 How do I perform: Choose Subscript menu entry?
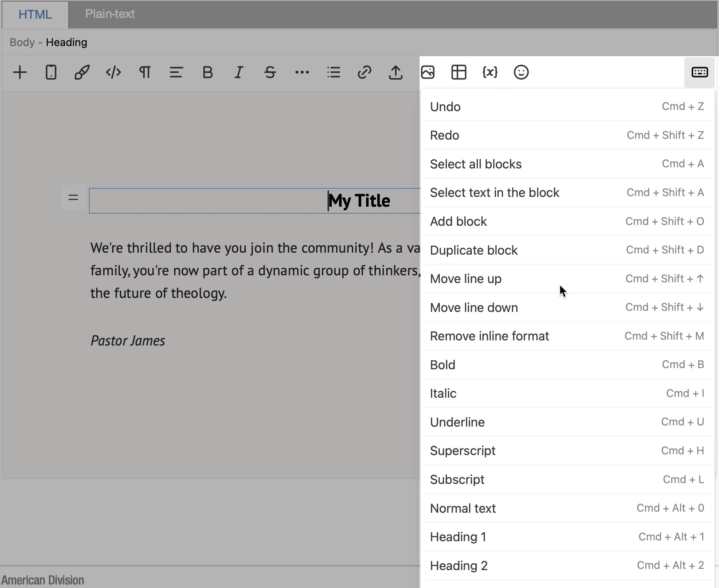point(568,479)
